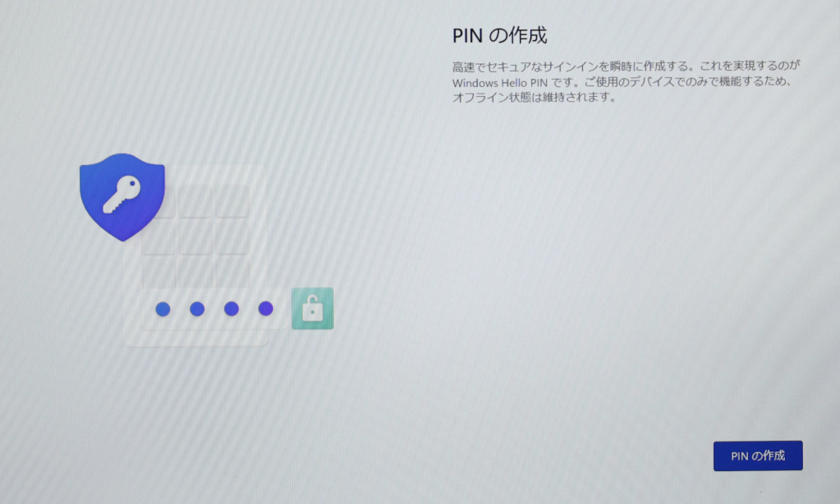Click the Windows Hello PIN text
840x504 pixels.
pyautogui.click(x=489, y=83)
